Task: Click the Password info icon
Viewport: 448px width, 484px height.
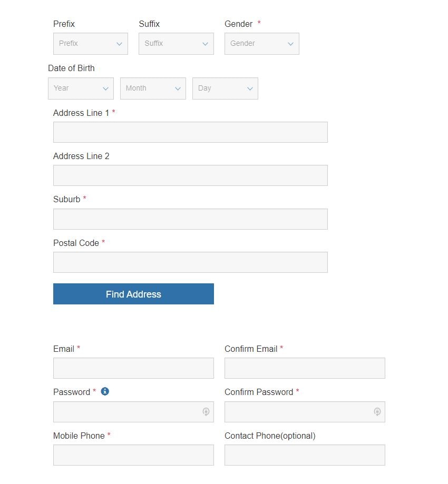Action: click(x=105, y=391)
